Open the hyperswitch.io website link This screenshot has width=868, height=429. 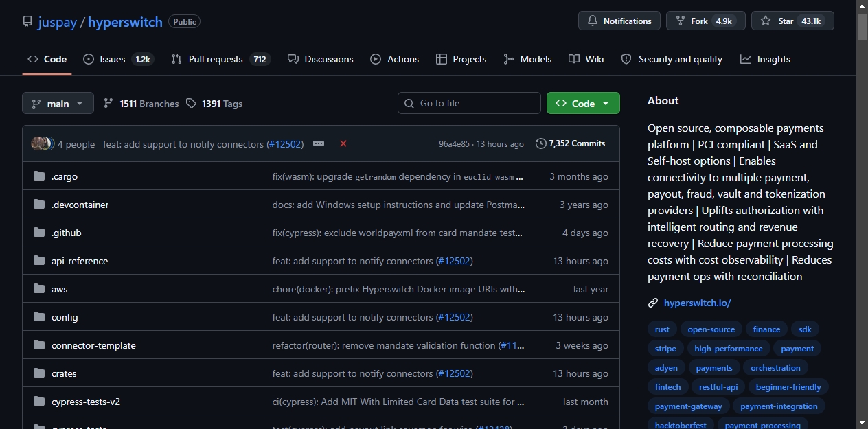coord(698,303)
